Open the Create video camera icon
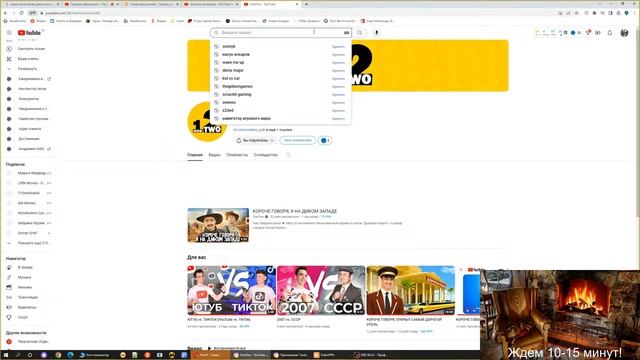The width and height of the screenshot is (640, 360). coord(598,33)
